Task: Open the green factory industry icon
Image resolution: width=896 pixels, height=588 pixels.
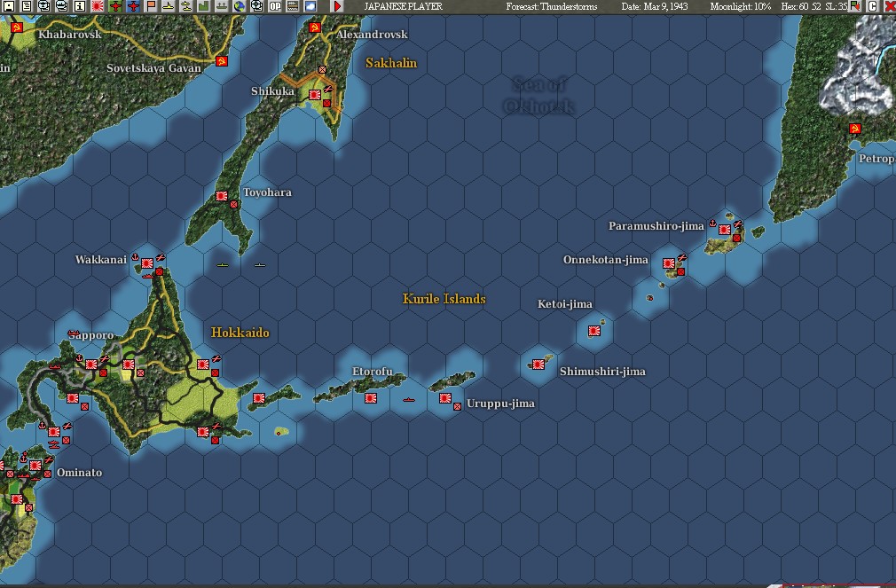Action: (204, 6)
